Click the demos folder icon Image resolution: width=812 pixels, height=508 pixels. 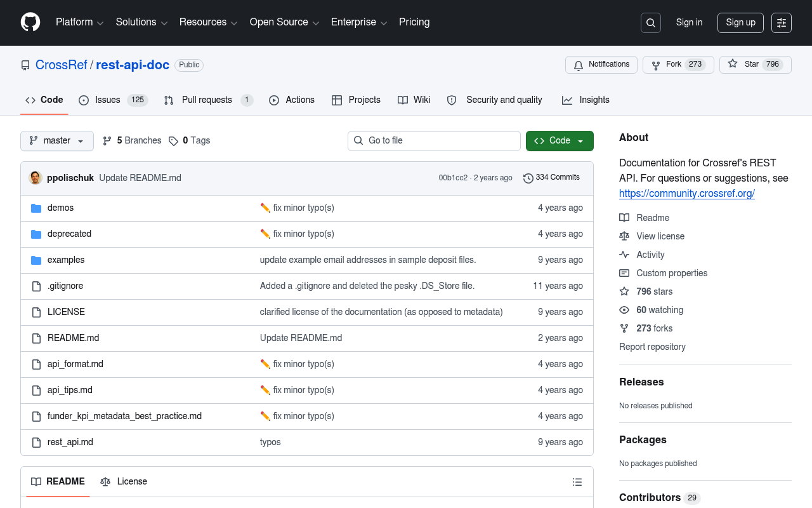[36, 208]
